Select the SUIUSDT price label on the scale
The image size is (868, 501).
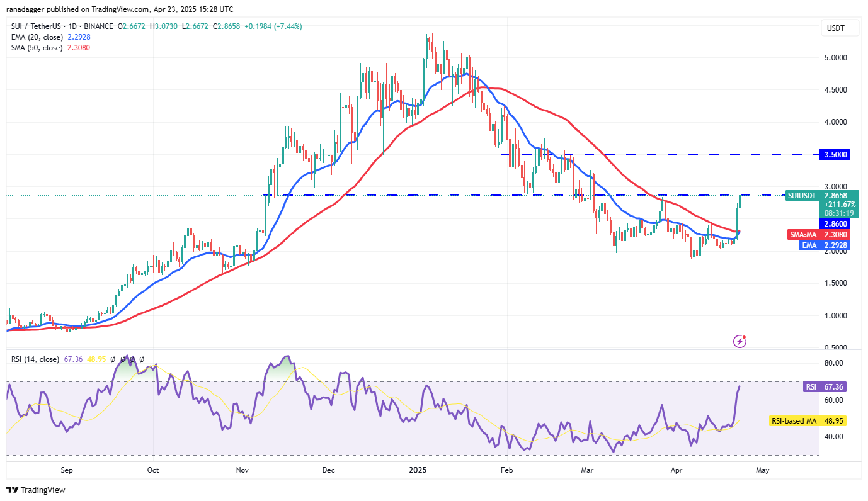(x=801, y=196)
